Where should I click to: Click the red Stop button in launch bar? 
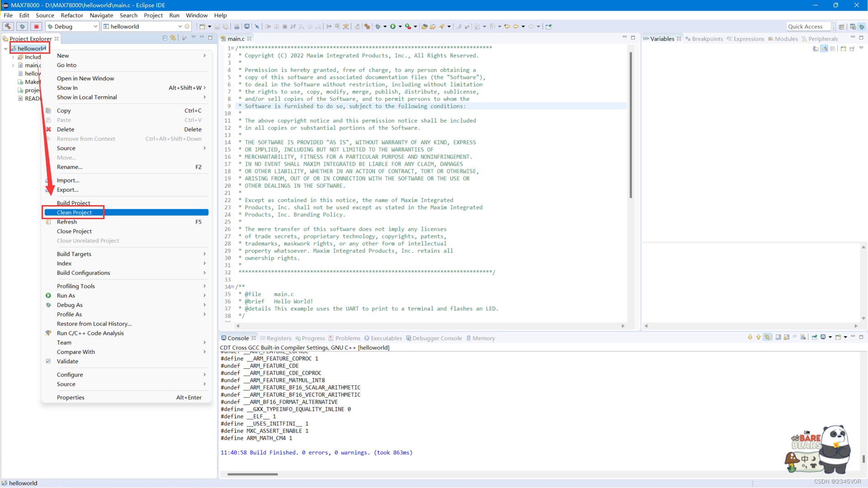[37, 27]
